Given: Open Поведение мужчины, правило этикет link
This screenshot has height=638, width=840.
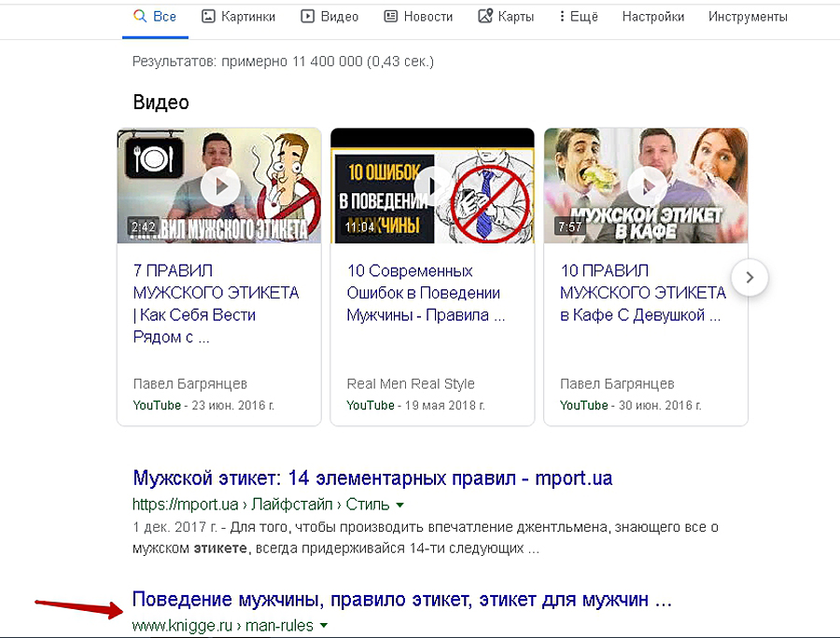Looking at the screenshot, I should (401, 599).
